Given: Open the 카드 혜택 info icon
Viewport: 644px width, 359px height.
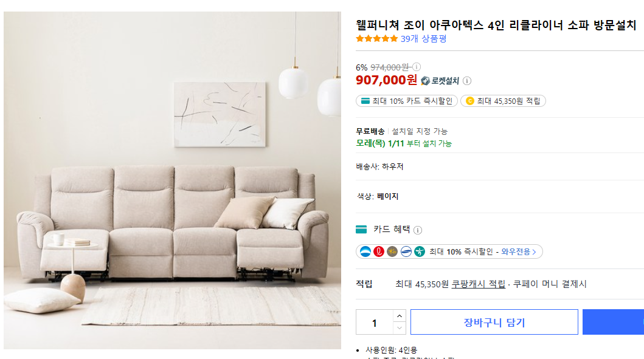Looking at the screenshot, I should pyautogui.click(x=417, y=228).
